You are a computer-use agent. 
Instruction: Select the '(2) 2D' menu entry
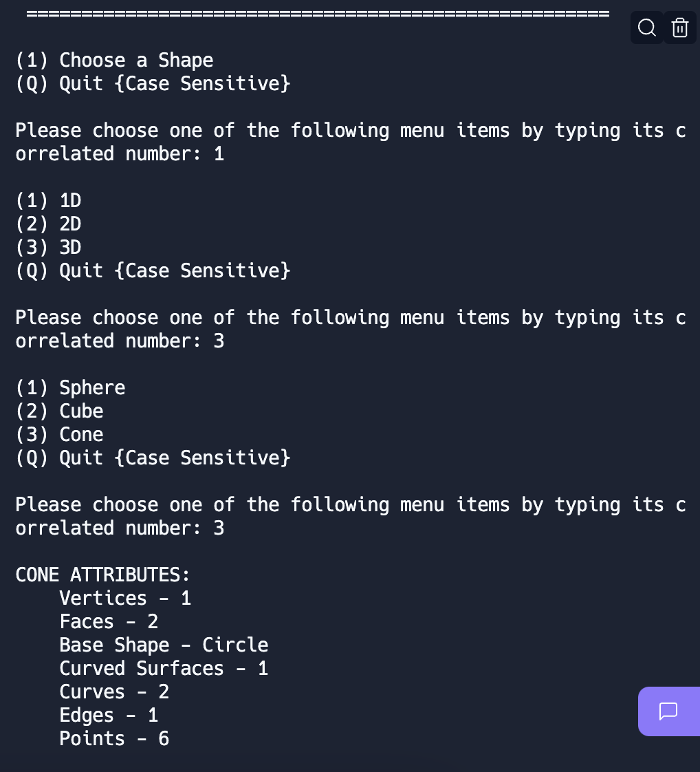point(48,224)
